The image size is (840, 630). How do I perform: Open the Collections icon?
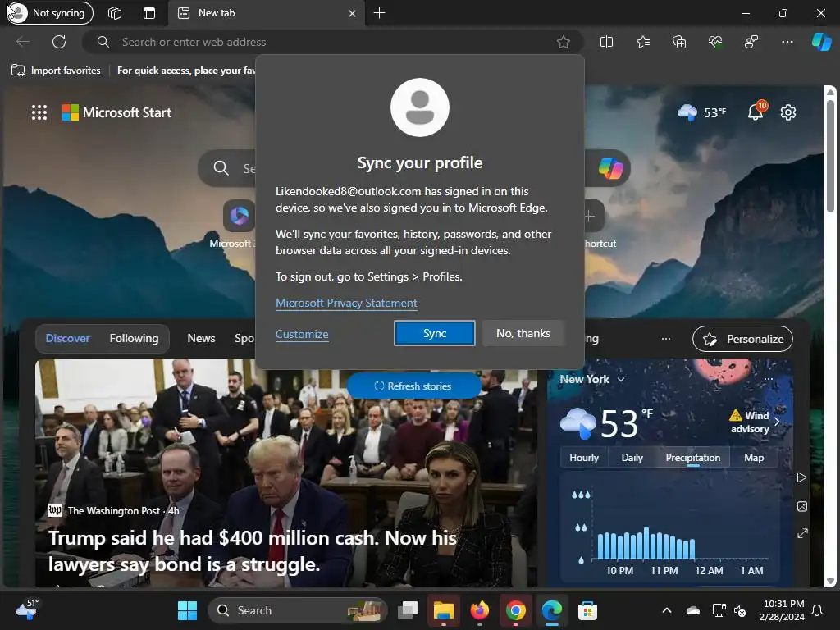click(678, 42)
